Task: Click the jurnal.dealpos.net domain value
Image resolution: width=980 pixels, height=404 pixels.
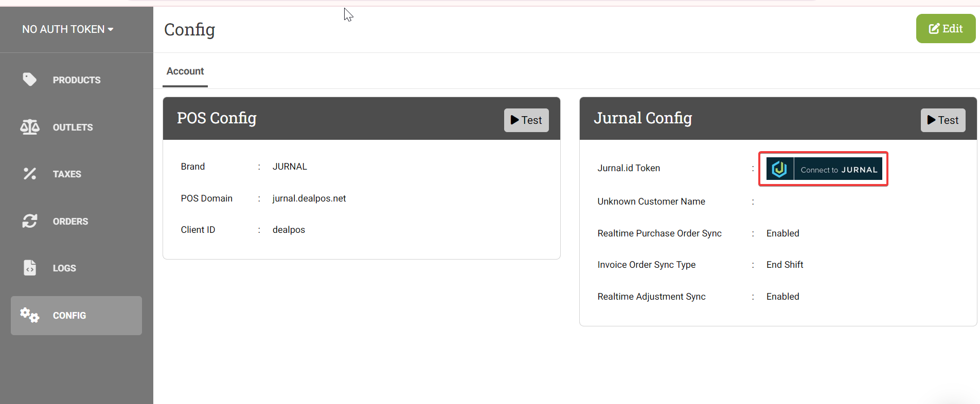Action: (309, 198)
